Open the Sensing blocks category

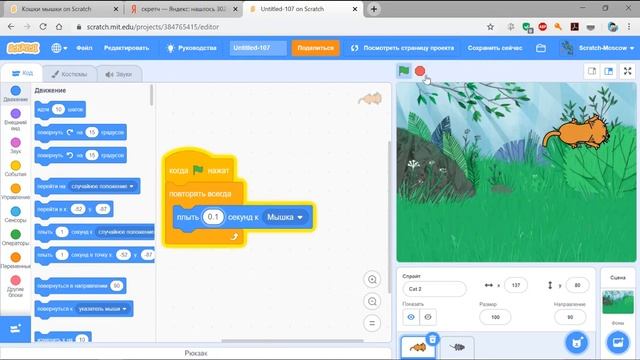point(16,214)
